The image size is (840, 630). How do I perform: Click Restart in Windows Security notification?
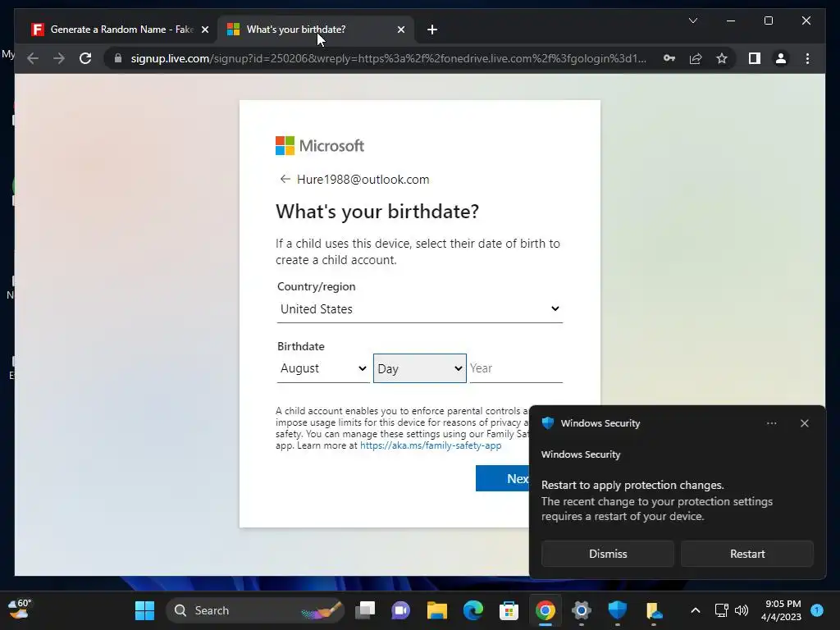click(x=746, y=554)
